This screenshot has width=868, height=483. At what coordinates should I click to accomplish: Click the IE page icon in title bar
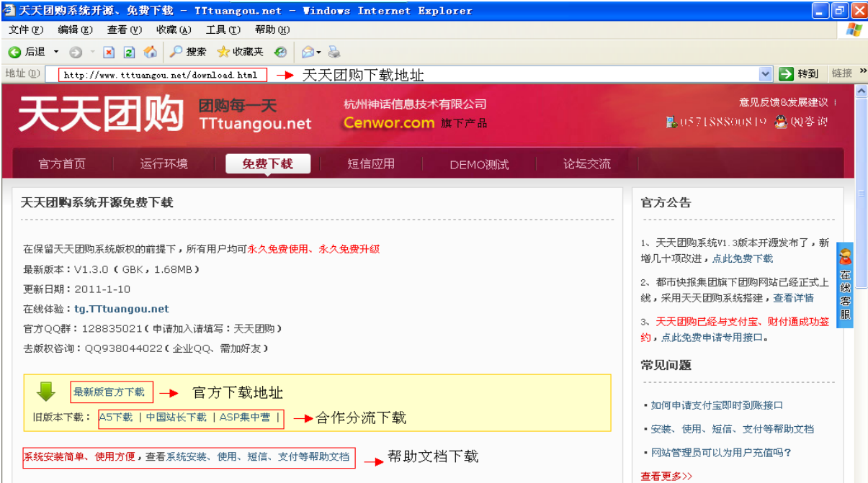pyautogui.click(x=9, y=10)
